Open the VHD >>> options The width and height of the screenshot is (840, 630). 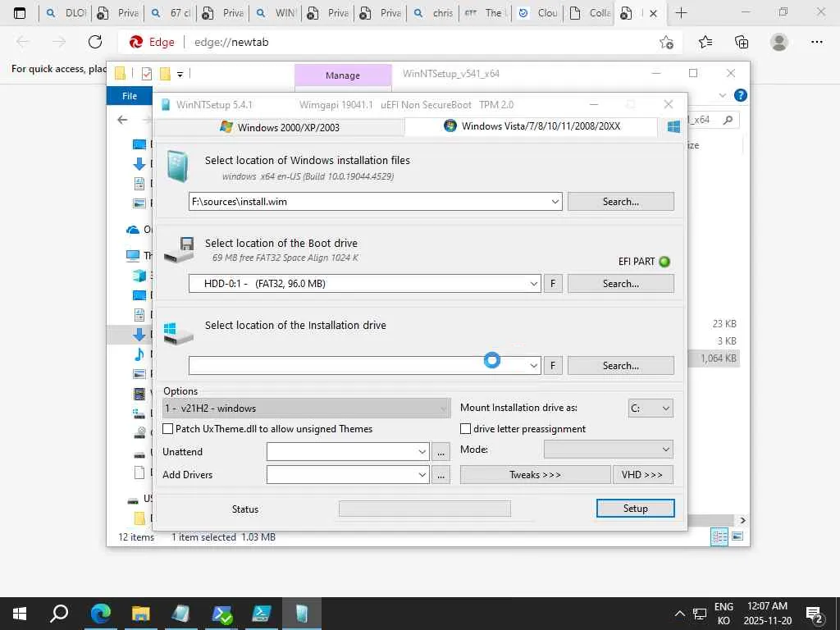(x=643, y=475)
